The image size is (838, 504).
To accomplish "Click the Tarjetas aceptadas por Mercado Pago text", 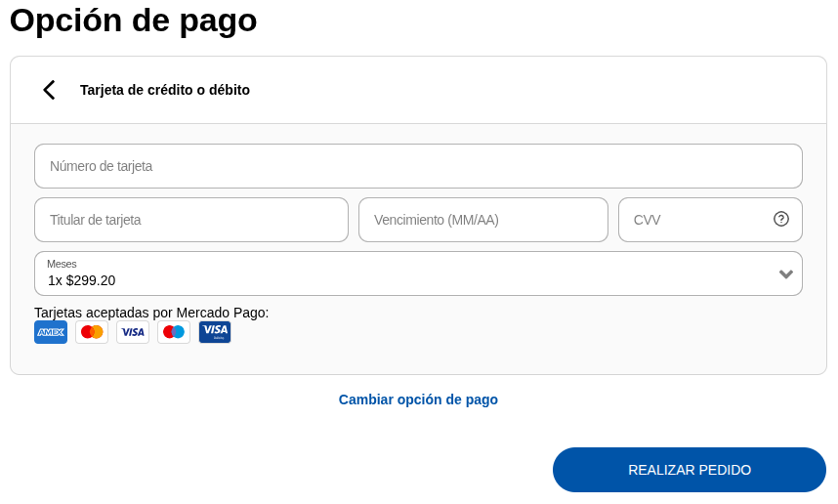I will (x=151, y=313).
